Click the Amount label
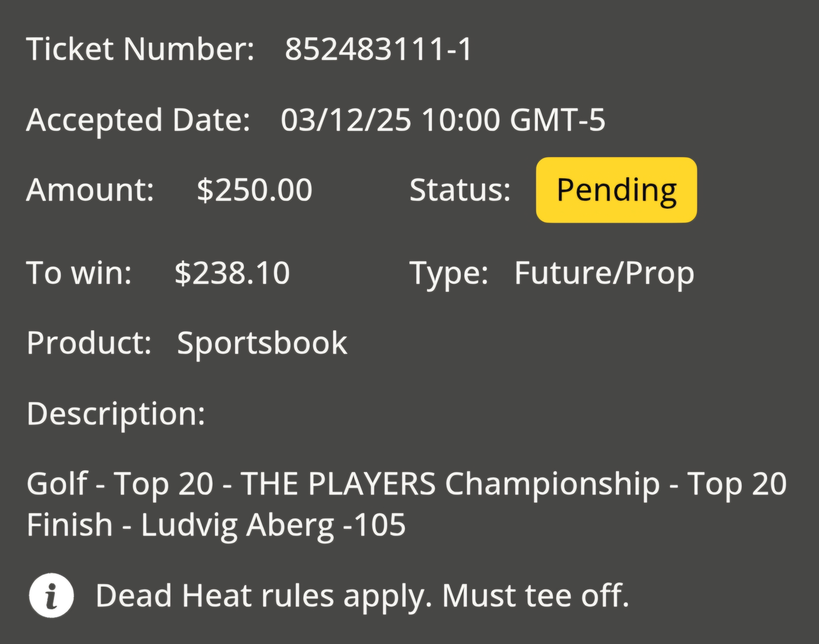Viewport: 819px width, 644px height. pos(90,190)
